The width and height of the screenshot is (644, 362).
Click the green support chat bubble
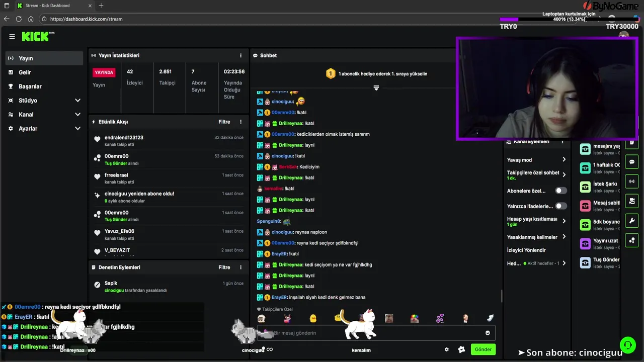627,345
